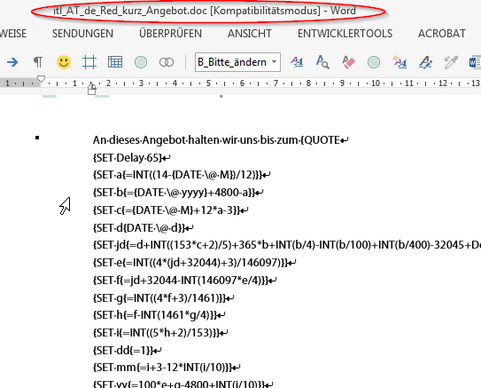
Task: Switch to the ÜBERPRÜFEN tab
Action: coord(170,33)
